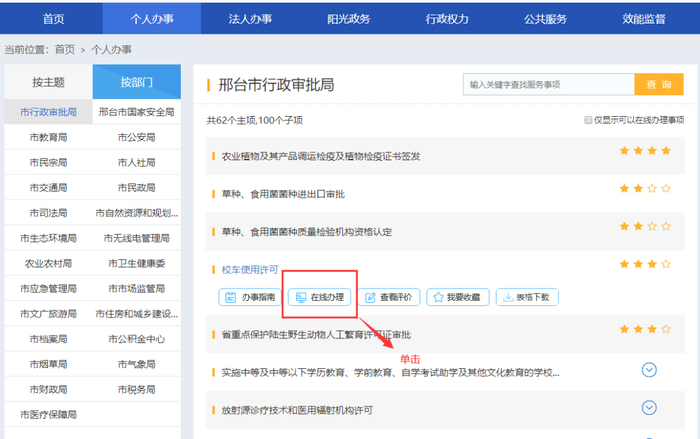Click third star of 省重点保护 rating
Viewport: 700px width, 439px height.
tap(652, 329)
